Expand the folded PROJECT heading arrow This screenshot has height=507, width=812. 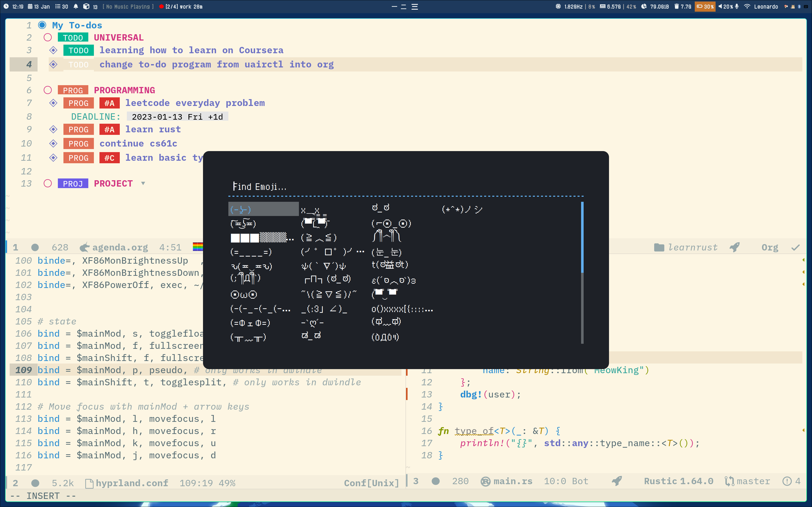[143, 183]
